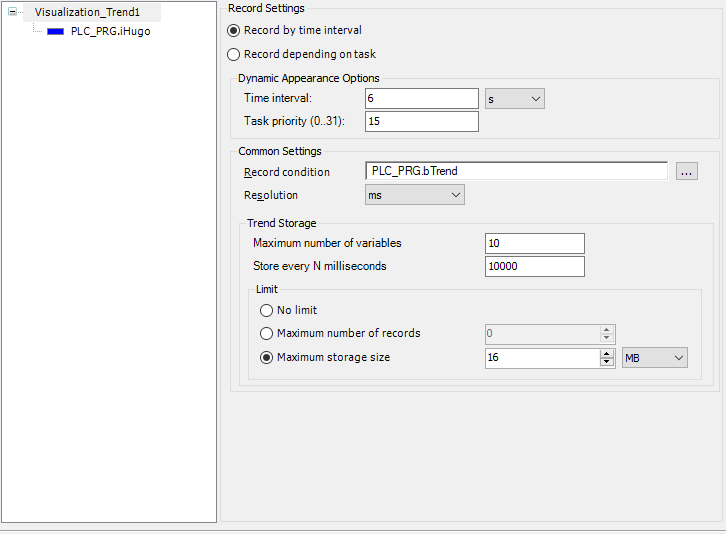Click the Record condition label
The height and width of the screenshot is (534, 726).
pos(287,172)
